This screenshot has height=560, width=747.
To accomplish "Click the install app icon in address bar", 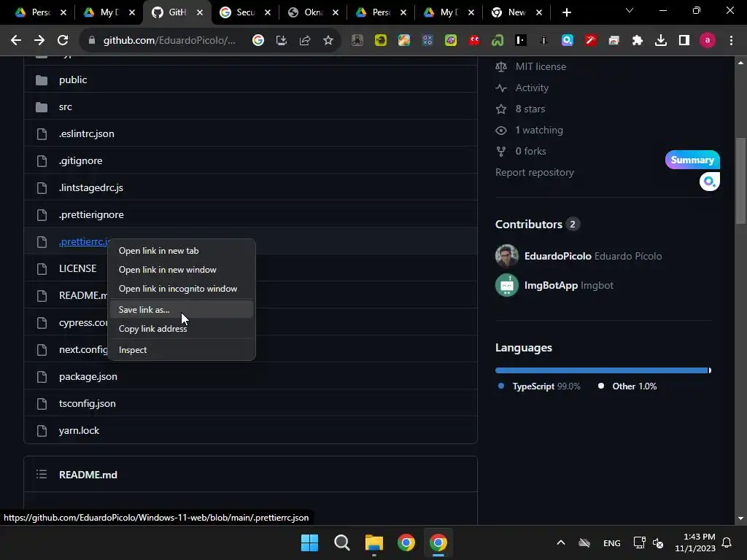I will coord(281,41).
